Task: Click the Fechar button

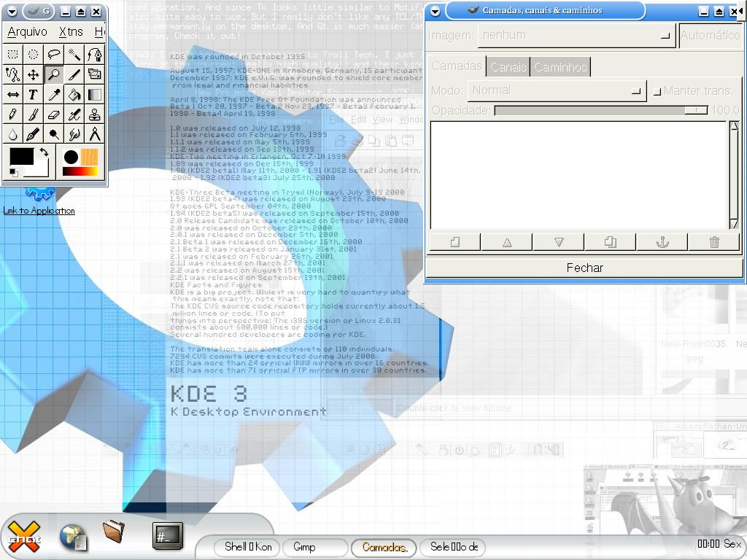Action: coord(584,268)
